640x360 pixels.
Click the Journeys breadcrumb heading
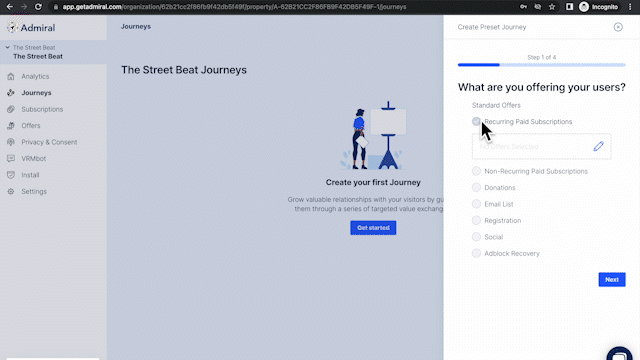[136, 26]
